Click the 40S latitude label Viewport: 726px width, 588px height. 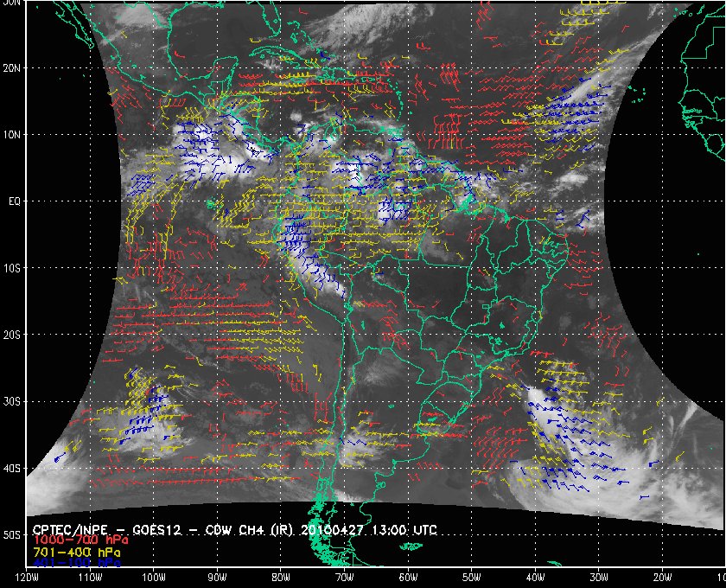[12, 469]
